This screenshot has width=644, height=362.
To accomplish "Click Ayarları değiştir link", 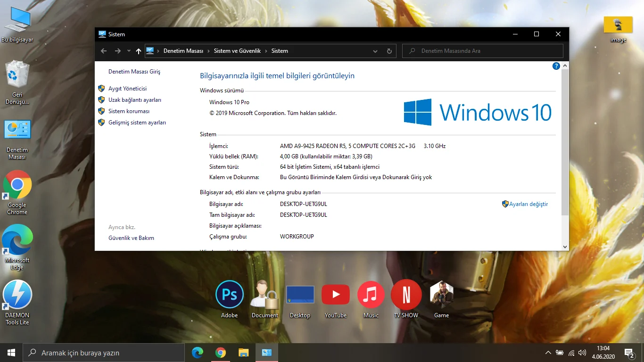I will tap(528, 204).
